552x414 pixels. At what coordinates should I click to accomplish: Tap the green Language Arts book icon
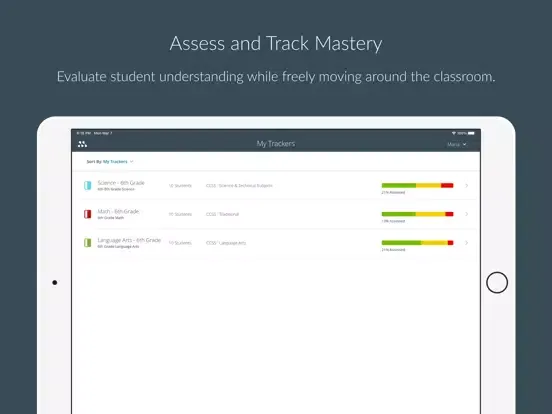(x=88, y=243)
